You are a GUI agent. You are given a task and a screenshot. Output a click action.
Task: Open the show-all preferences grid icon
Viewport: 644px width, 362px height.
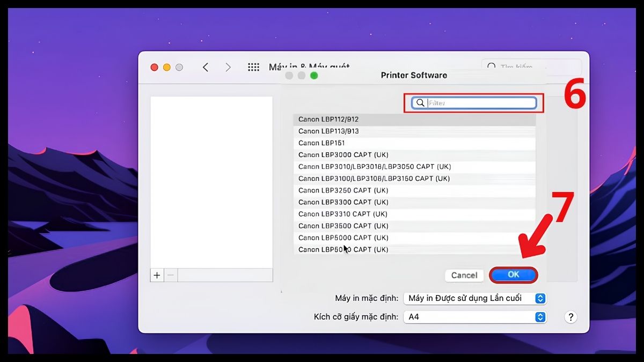pos(253,67)
